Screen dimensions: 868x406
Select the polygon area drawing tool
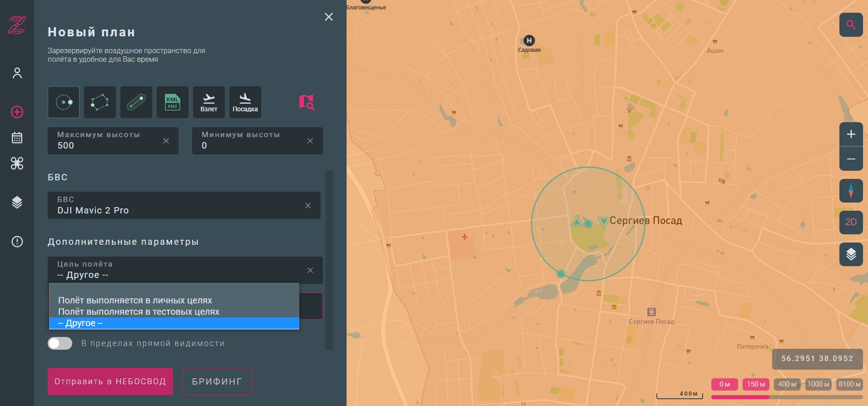click(100, 102)
